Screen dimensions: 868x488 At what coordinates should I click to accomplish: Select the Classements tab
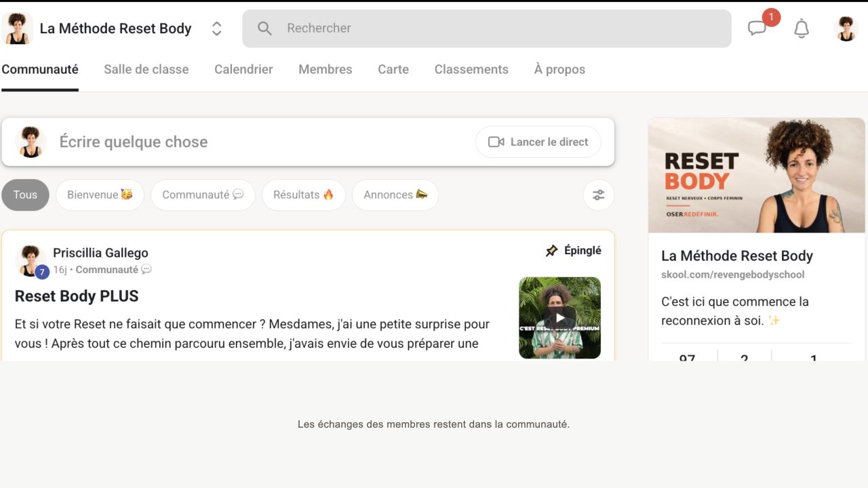tap(471, 69)
